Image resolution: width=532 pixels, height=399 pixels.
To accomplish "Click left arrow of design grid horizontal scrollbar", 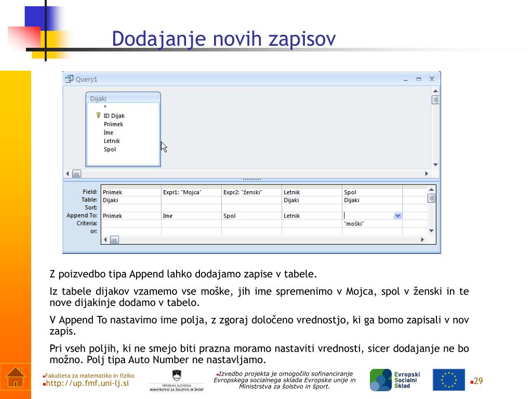I will point(105,240).
